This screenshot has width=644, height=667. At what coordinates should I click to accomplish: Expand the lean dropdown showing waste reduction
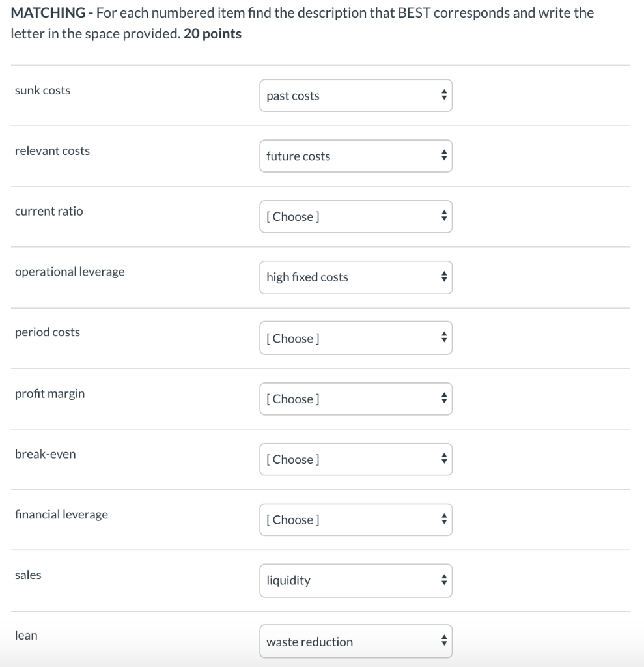356,642
